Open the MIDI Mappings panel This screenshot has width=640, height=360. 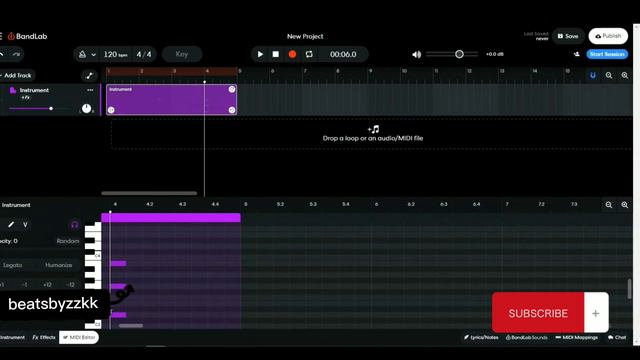coord(577,338)
